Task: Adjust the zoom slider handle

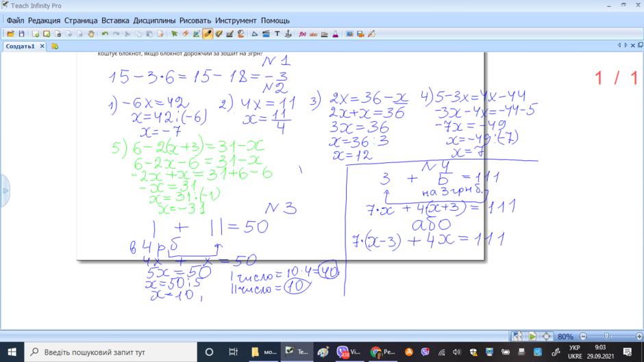Action: pyautogui.click(x=606, y=336)
